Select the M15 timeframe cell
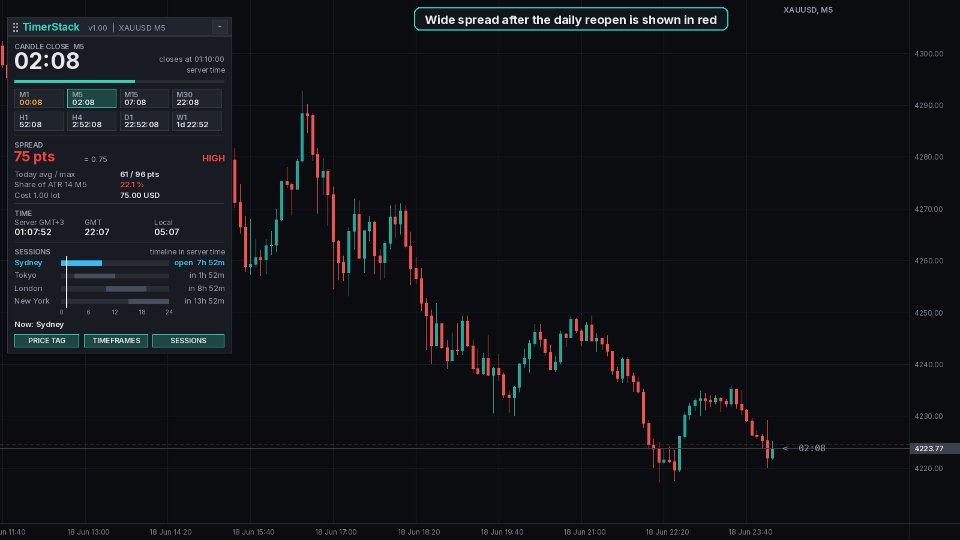 click(144, 99)
